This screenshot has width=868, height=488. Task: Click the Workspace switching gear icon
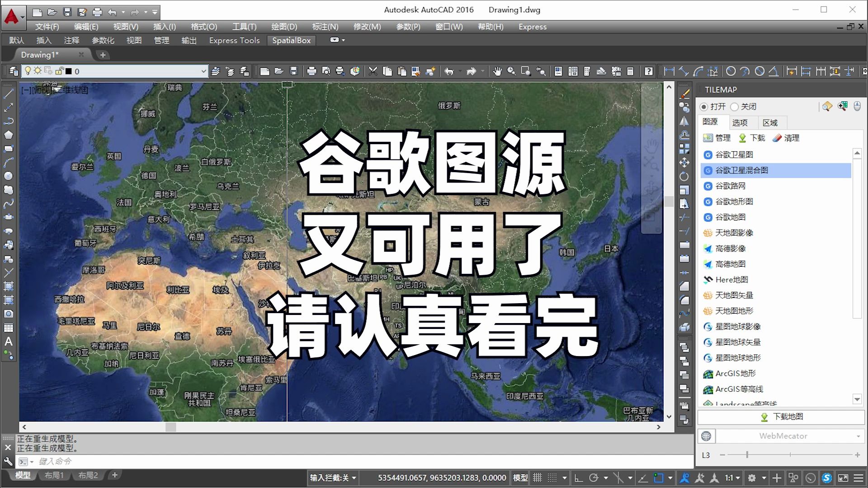coord(752,478)
